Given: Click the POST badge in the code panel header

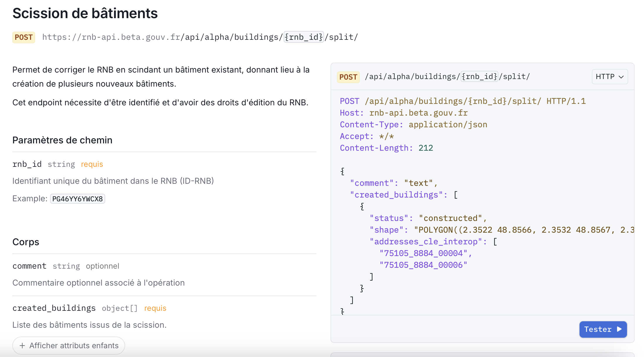Looking at the screenshot, I should coord(348,77).
